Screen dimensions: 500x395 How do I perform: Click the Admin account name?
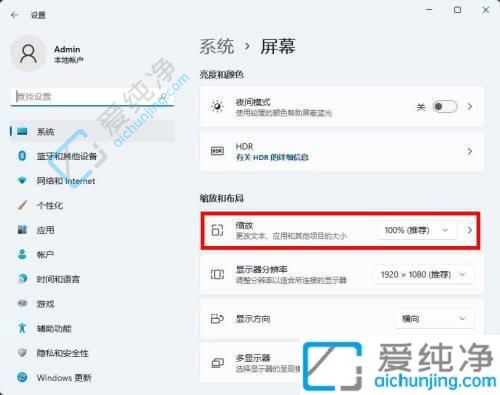[x=67, y=49]
